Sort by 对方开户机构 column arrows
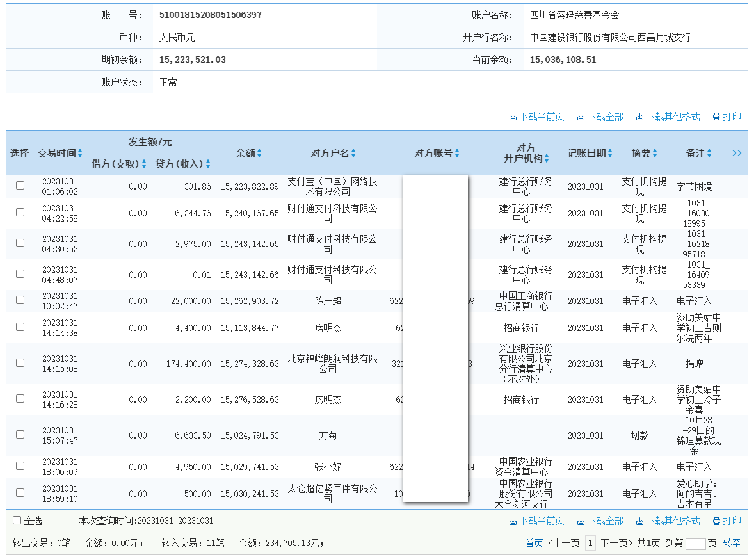The image size is (756, 557). pos(547,158)
